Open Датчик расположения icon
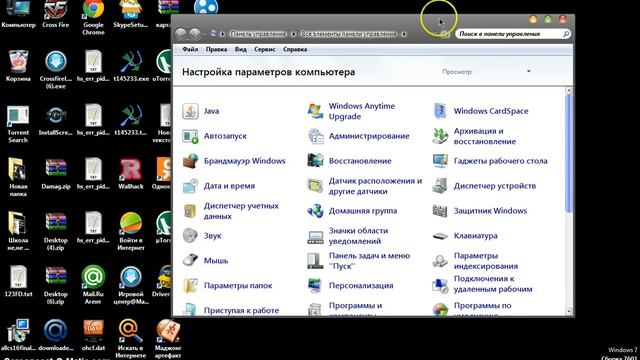Screen dimensions: 640x360 pos(315,186)
